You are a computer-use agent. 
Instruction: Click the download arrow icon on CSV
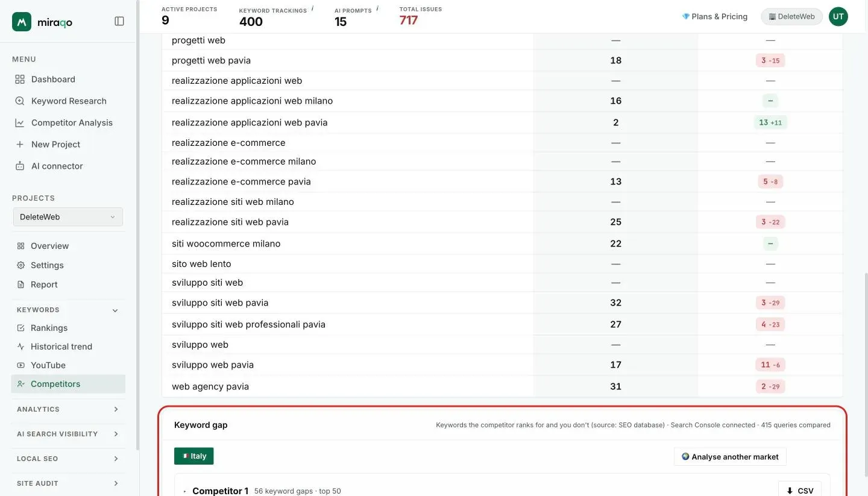(x=790, y=491)
